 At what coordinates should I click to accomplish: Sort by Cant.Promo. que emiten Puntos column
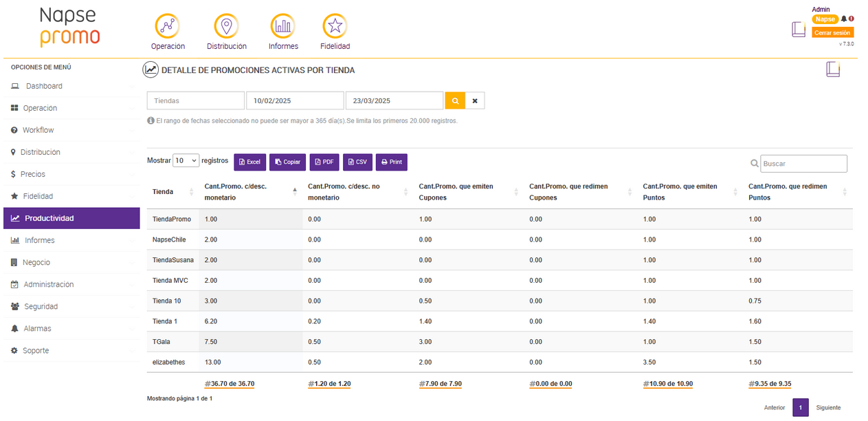coord(680,192)
